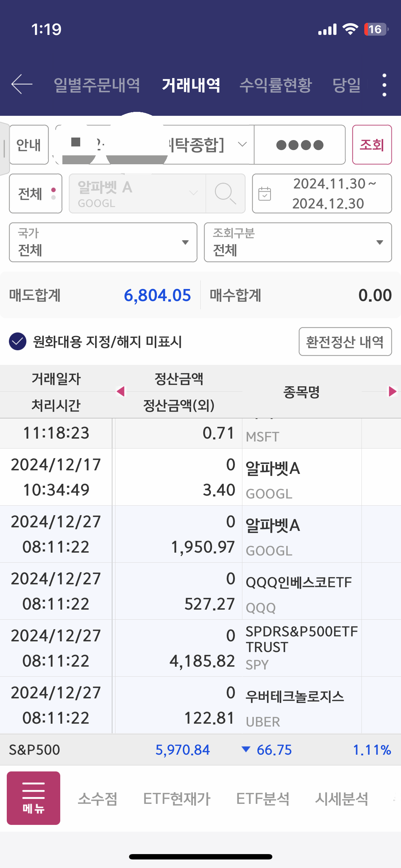Viewport: 401px width, 868px height.
Task: Open 소수점 bottom menu item
Action: coord(98,799)
